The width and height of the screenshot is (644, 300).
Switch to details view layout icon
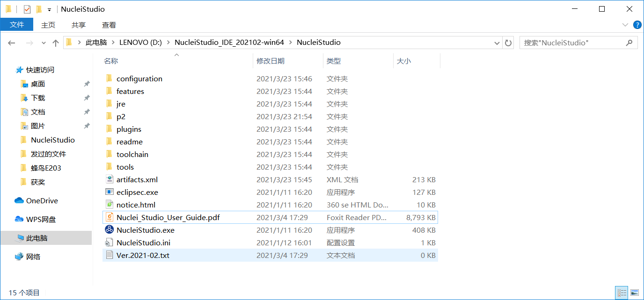pyautogui.click(x=622, y=293)
